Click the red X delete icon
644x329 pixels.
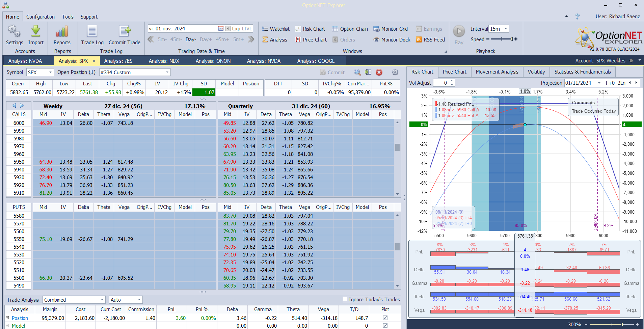coord(379,72)
